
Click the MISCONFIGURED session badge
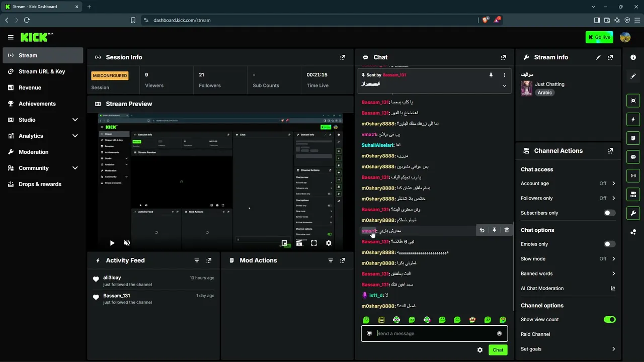110,75
